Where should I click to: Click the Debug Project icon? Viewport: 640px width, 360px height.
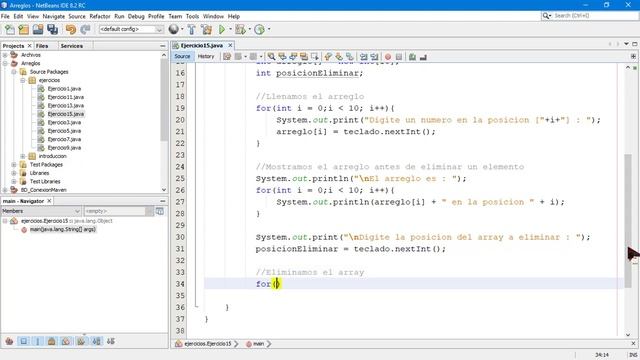pyautogui.click(x=240, y=29)
